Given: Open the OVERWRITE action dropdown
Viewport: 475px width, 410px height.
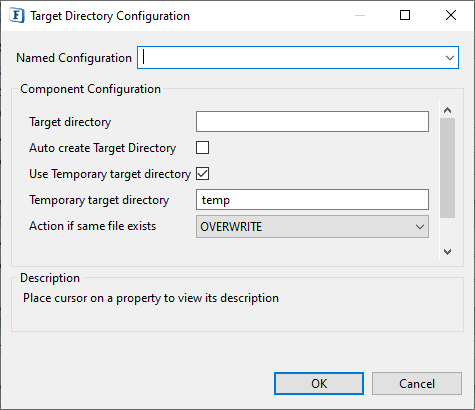Looking at the screenshot, I should pyautogui.click(x=312, y=227).
